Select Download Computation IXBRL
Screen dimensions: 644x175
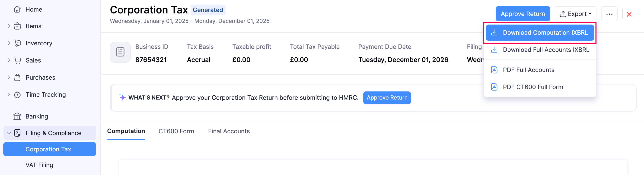click(540, 33)
